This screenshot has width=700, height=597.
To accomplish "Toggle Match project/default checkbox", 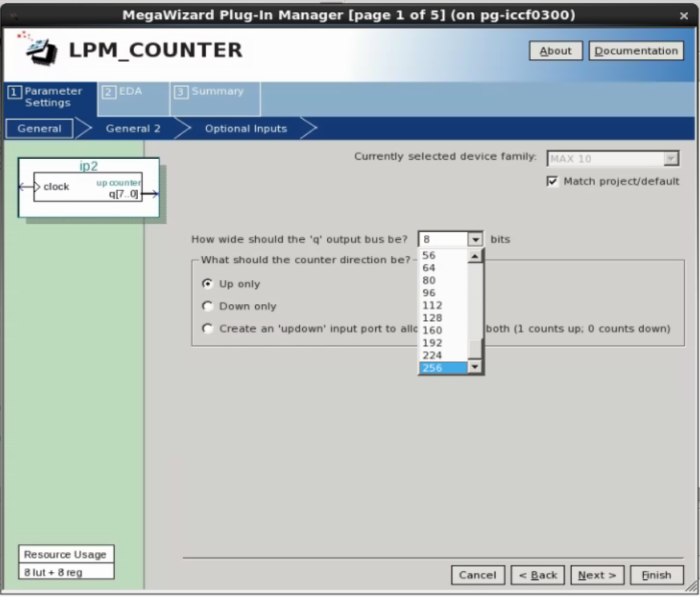I will [x=552, y=181].
